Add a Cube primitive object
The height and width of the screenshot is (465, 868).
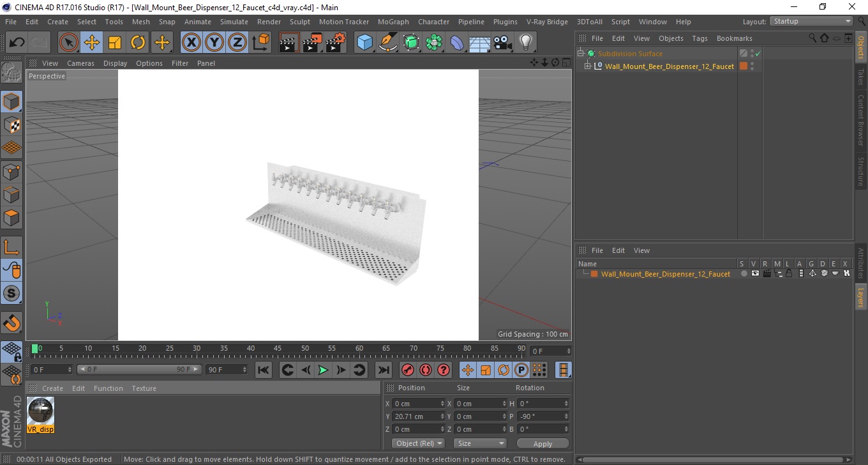364,43
